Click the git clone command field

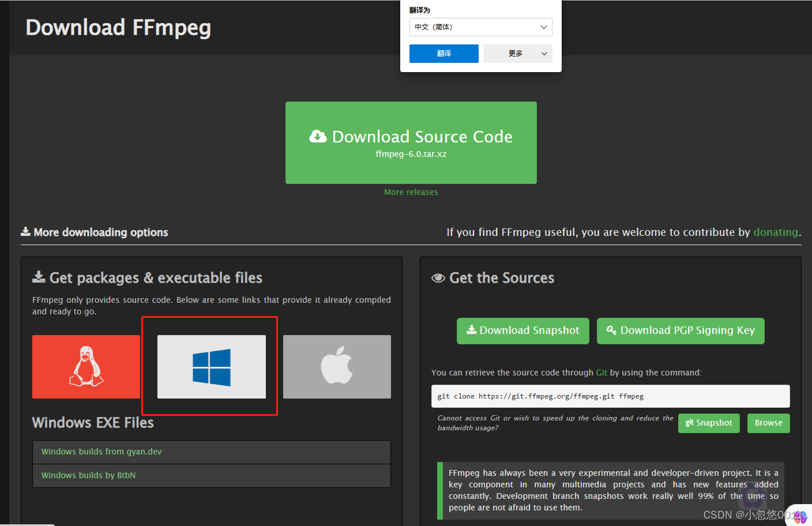[x=611, y=396]
